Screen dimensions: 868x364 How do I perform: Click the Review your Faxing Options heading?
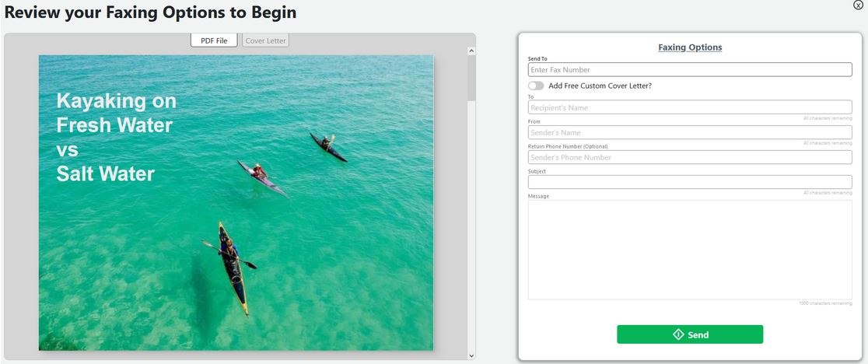150,13
